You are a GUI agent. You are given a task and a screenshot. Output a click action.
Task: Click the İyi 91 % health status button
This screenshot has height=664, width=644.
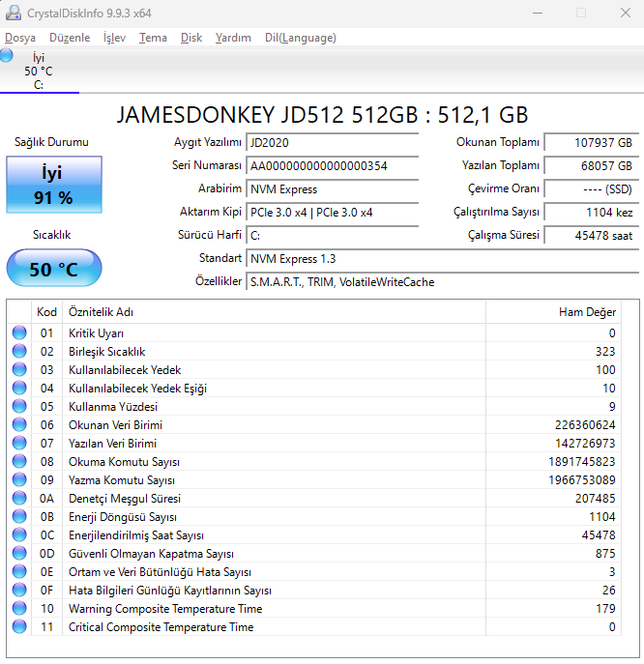tap(54, 185)
